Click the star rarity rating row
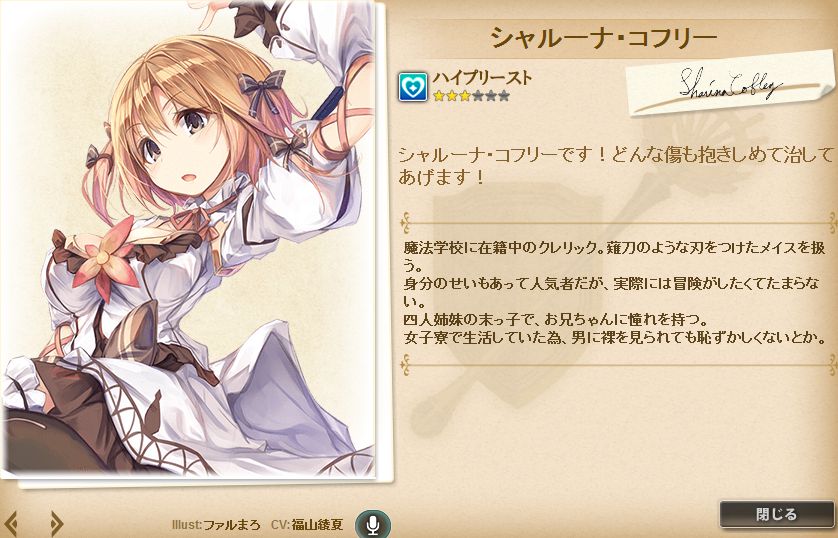The height and width of the screenshot is (538, 838). click(x=471, y=96)
